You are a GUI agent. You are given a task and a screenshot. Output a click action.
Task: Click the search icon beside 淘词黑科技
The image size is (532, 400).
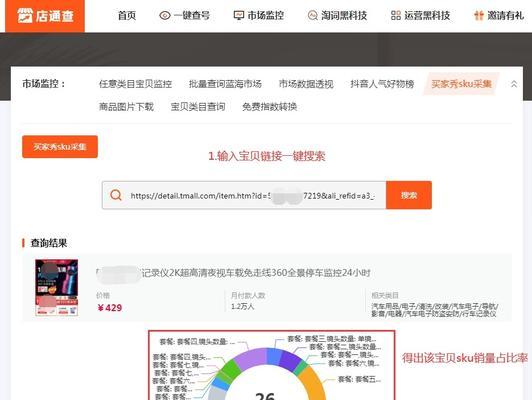tap(312, 16)
